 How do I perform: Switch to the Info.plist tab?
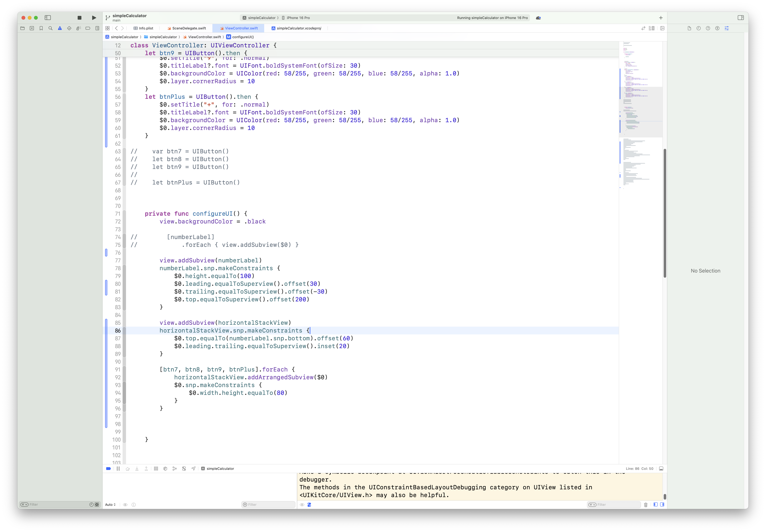click(x=143, y=28)
